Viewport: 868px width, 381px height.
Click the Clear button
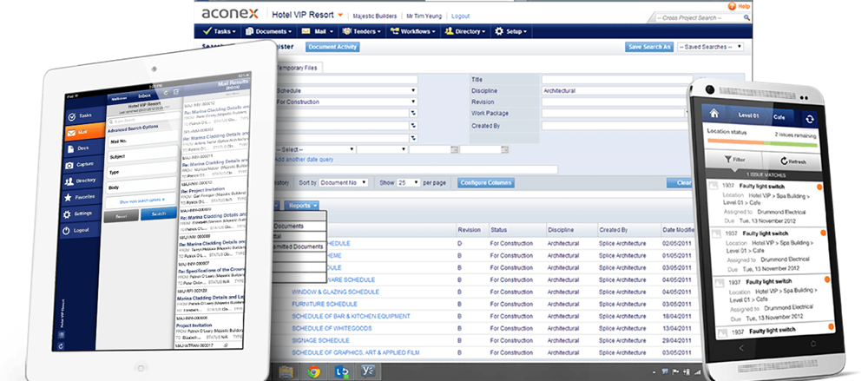pos(680,183)
